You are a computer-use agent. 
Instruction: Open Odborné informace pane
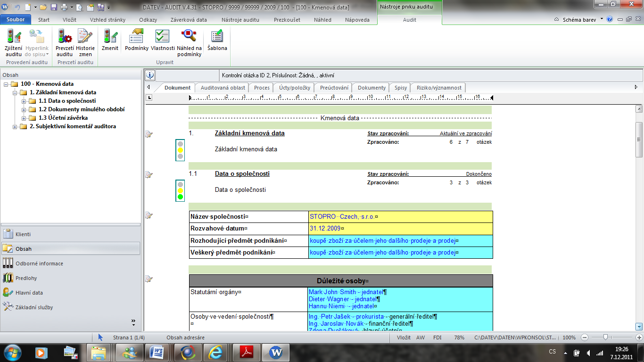click(70, 263)
